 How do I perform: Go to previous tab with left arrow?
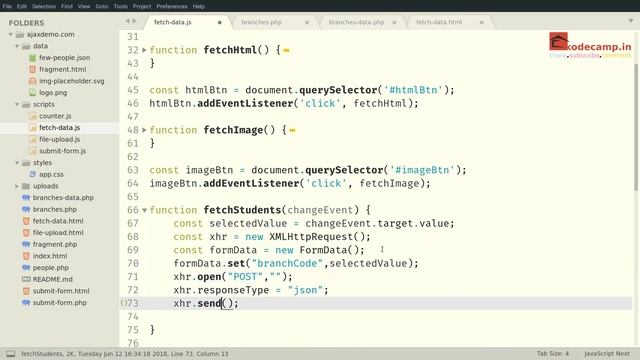(127, 21)
